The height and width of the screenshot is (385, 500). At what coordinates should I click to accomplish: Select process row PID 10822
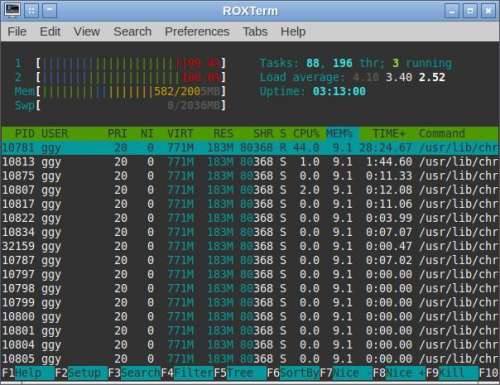[x=250, y=218]
